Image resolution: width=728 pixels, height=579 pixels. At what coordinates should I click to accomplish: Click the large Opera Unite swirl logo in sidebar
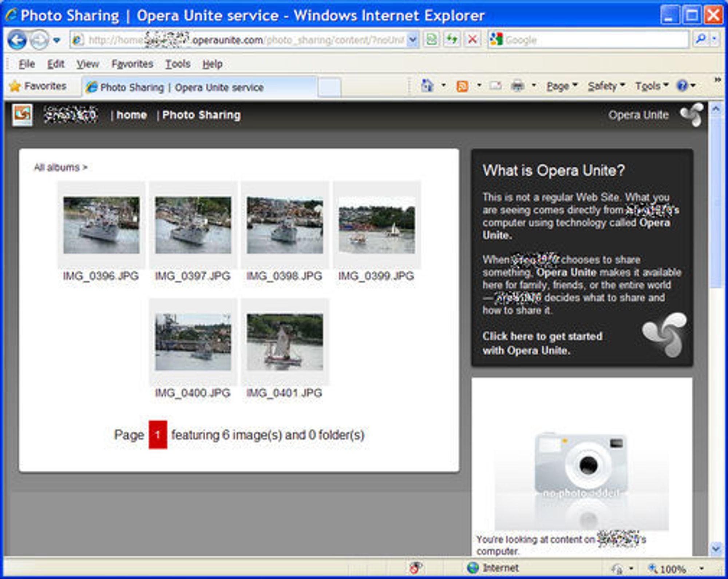click(665, 335)
